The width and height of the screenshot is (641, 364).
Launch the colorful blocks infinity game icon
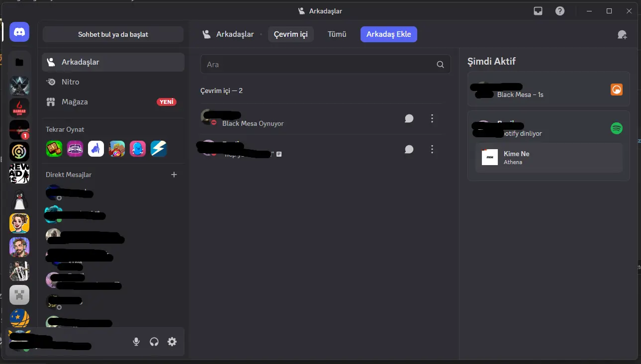point(117,149)
